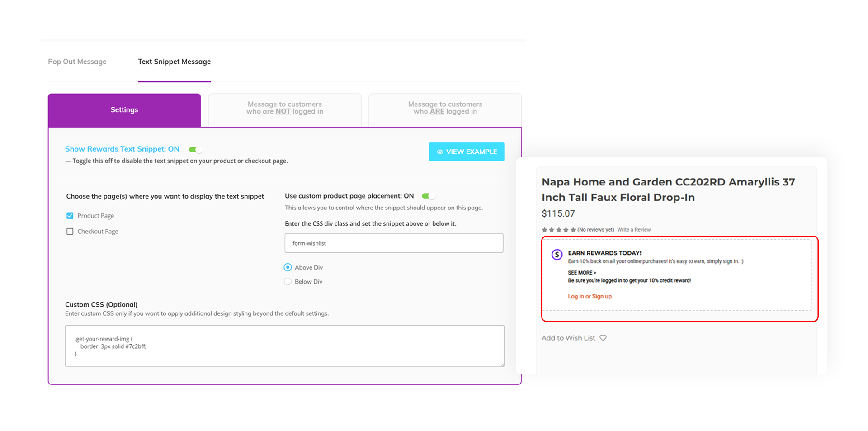Viewport: 868px width, 431px height.
Task: Disable the Show Rewards Text Snippet toggle
Action: click(x=195, y=149)
